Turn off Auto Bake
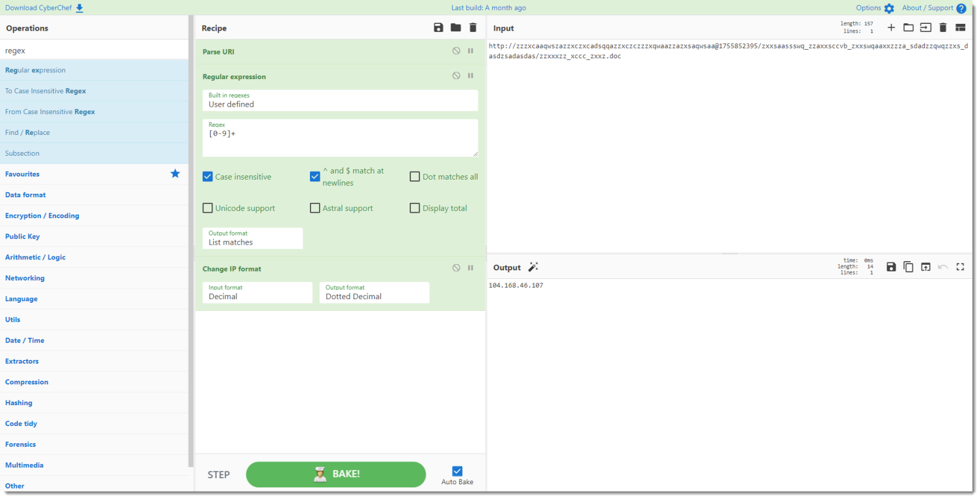The width and height of the screenshot is (980, 499). click(x=457, y=471)
